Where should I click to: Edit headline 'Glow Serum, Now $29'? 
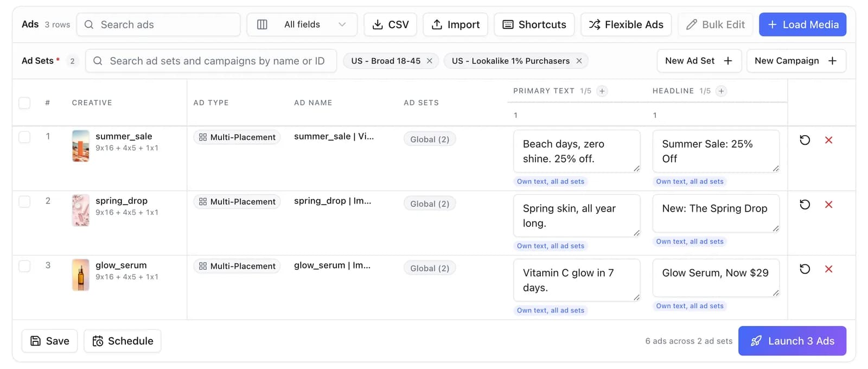tap(716, 278)
